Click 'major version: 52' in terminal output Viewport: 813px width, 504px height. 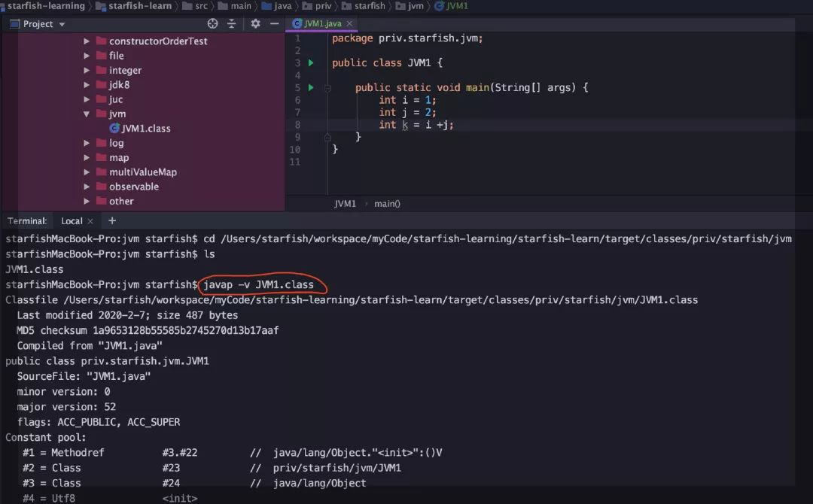click(66, 407)
